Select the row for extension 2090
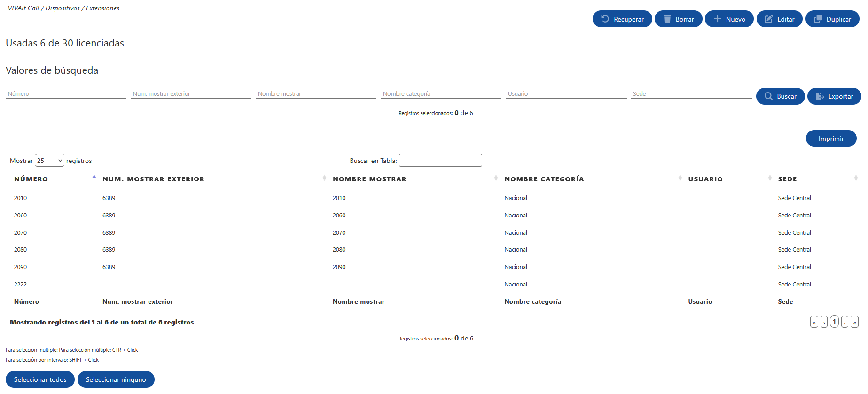 tap(435, 267)
